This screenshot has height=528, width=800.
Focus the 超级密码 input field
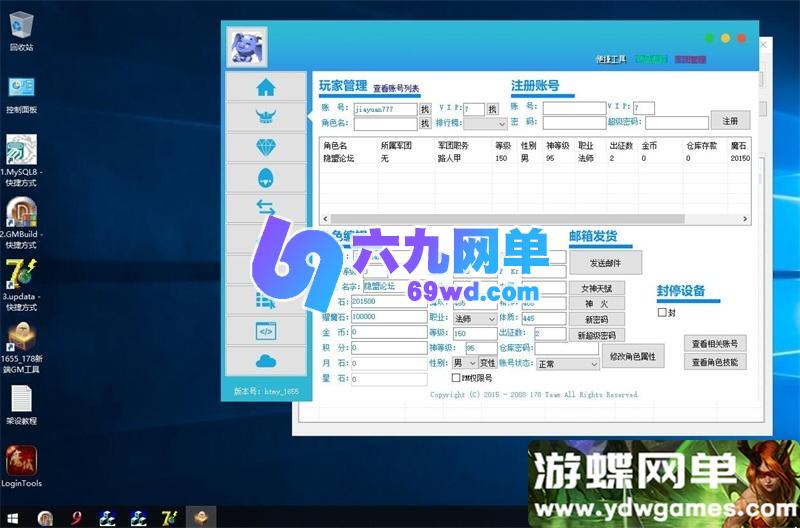[x=677, y=123]
